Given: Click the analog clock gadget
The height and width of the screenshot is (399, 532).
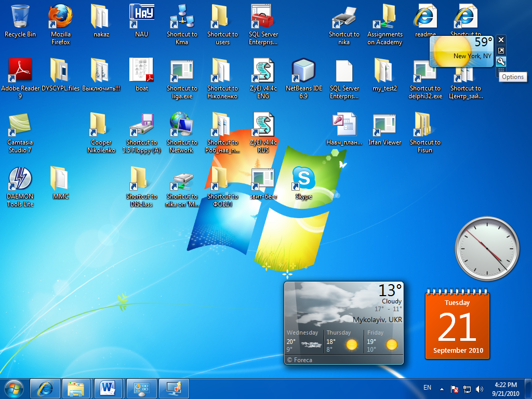Looking at the screenshot, I should tap(487, 249).
